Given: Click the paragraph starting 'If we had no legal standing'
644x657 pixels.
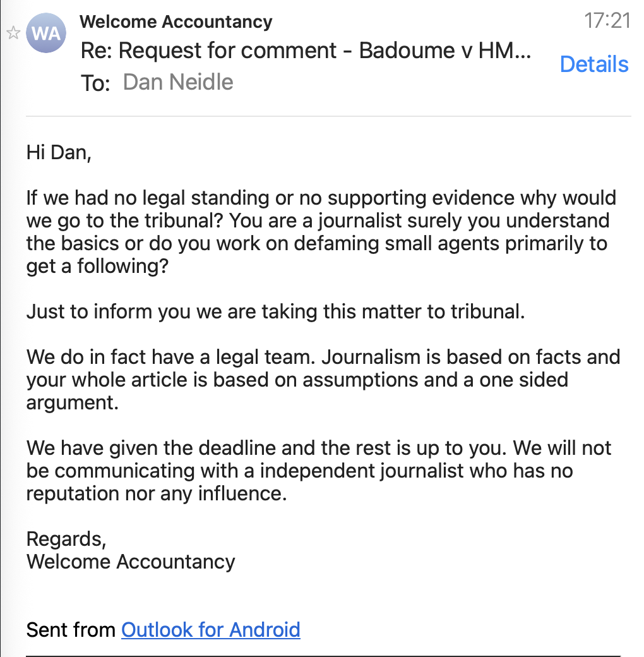Looking at the screenshot, I should 316,232.
